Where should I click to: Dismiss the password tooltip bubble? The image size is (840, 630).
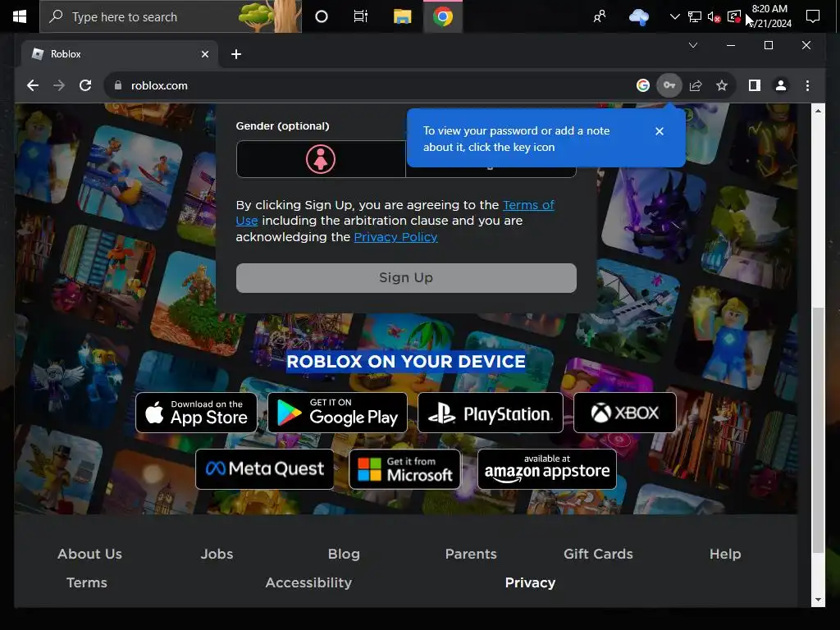tap(660, 131)
